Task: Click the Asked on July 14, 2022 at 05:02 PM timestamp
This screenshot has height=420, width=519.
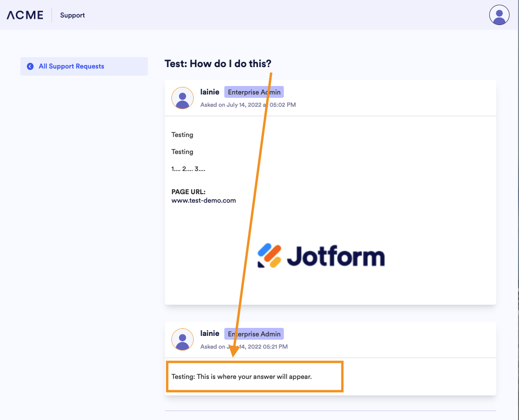Action: click(x=248, y=105)
